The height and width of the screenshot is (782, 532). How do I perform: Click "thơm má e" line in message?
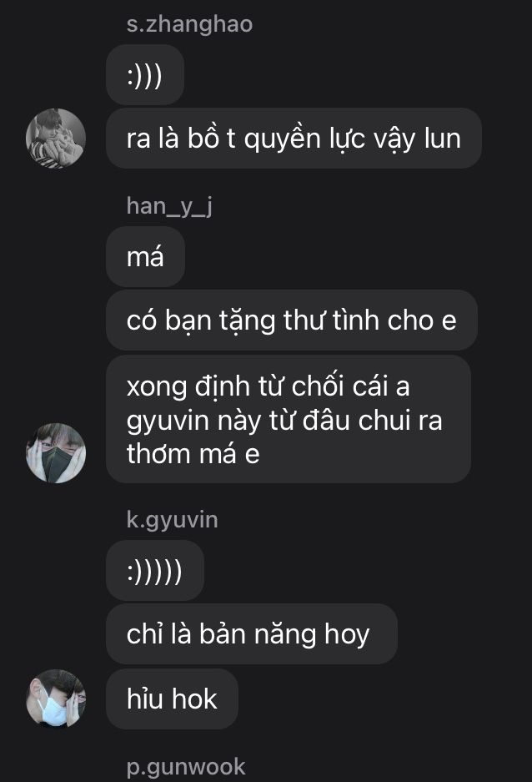(193, 454)
